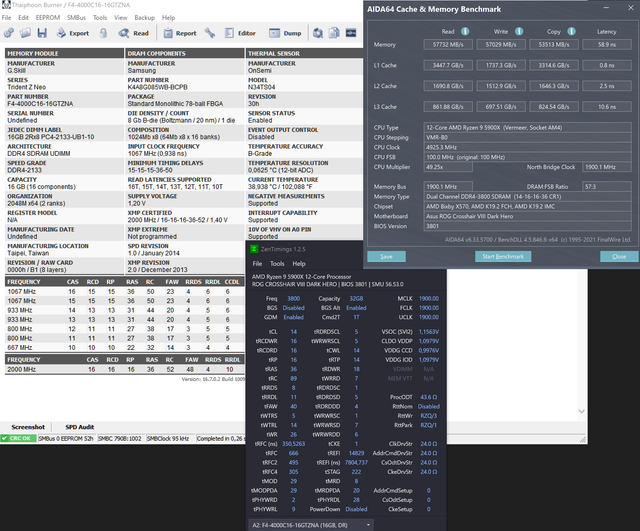The height and width of the screenshot is (531, 640).
Task: Click the SMBus 0 EEPROM 52h status entry
Action: (x=66, y=438)
